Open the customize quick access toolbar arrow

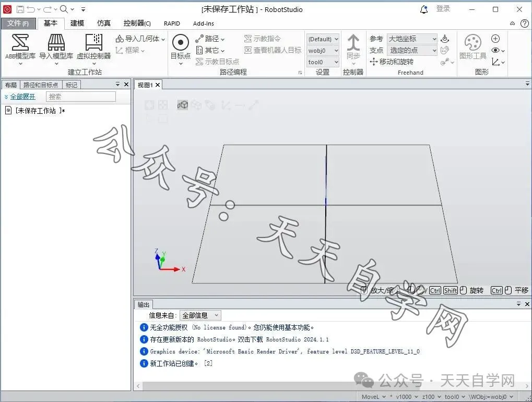[84, 9]
